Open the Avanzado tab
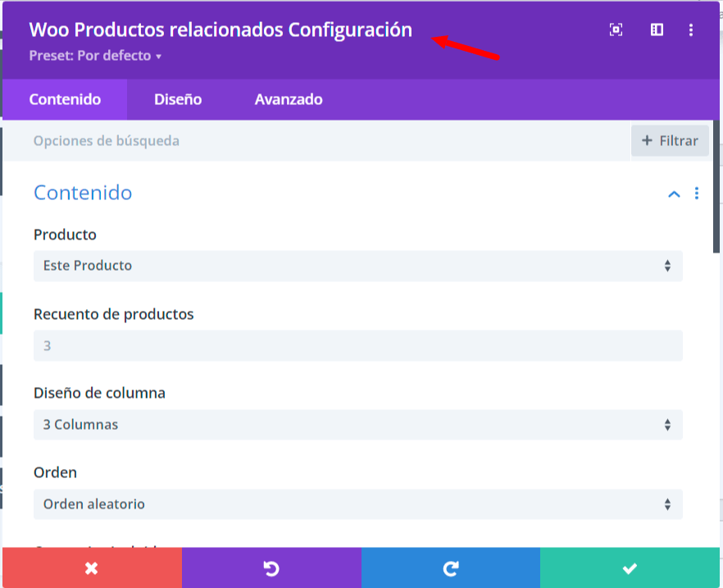This screenshot has height=588, width=723. 289,99
